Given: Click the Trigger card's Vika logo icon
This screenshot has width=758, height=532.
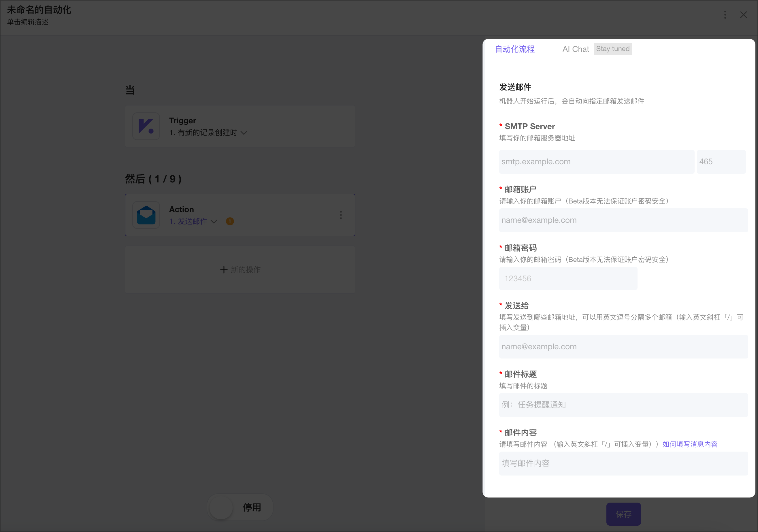Looking at the screenshot, I should tap(146, 126).
